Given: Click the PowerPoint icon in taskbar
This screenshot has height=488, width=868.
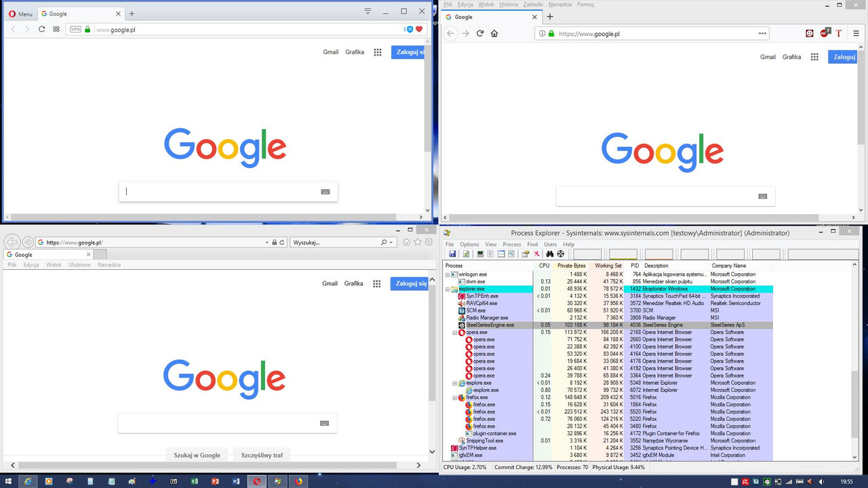Looking at the screenshot, I should coord(216,481).
